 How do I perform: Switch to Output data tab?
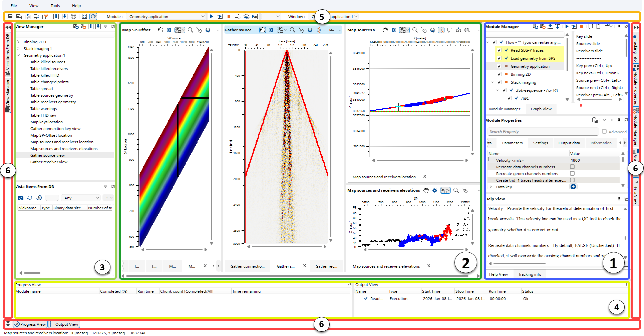coord(569,143)
